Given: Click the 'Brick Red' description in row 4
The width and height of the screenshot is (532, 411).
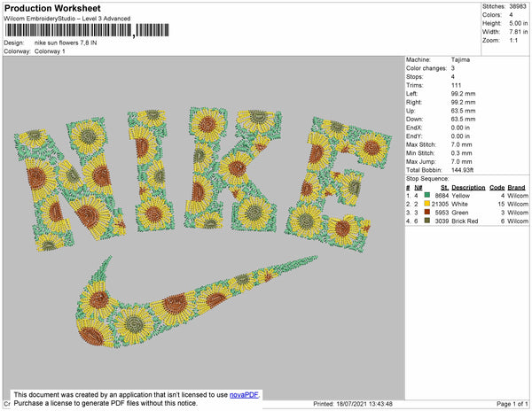Looking at the screenshot, I should 465,221.
